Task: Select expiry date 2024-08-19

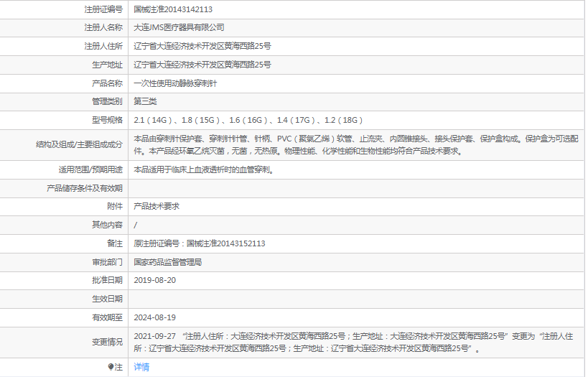Action: [154, 317]
